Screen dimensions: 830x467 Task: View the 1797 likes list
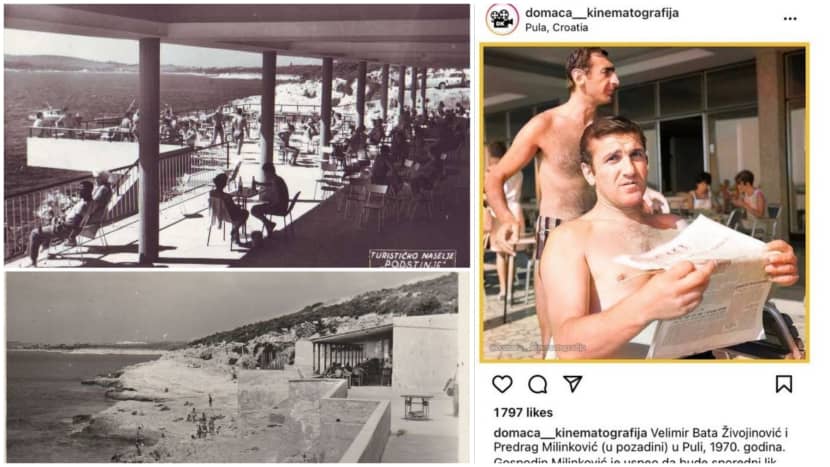click(523, 412)
